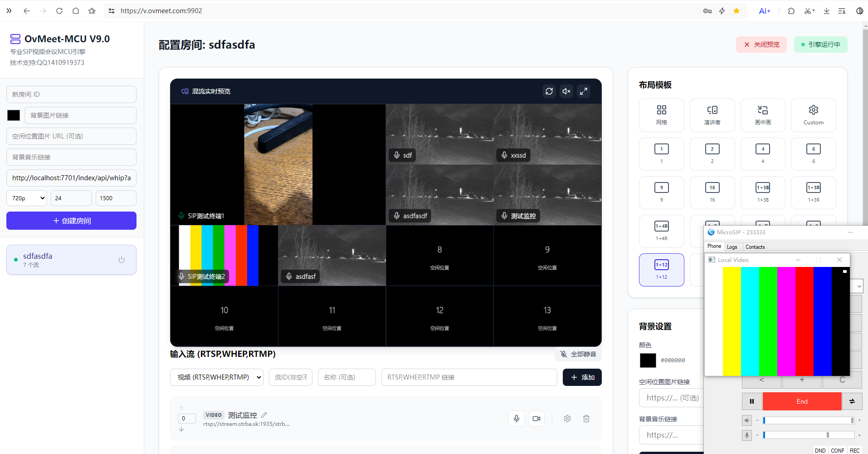Mute the MicroSIP microphone icon

[x=747, y=435]
